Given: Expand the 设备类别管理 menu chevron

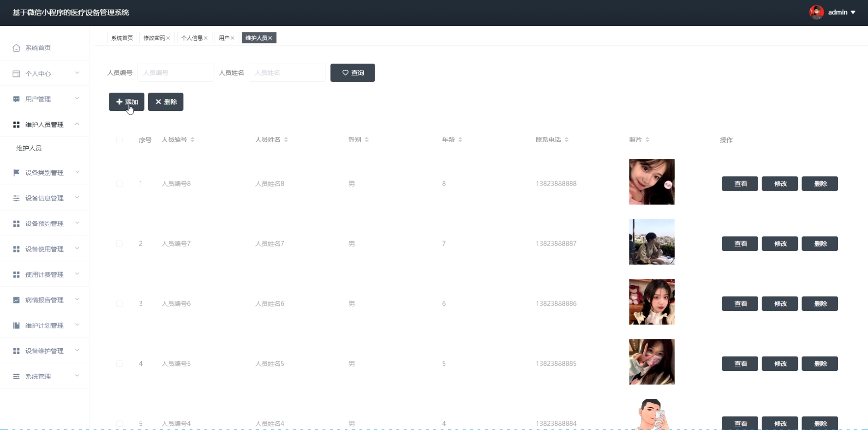Looking at the screenshot, I should point(77,172).
